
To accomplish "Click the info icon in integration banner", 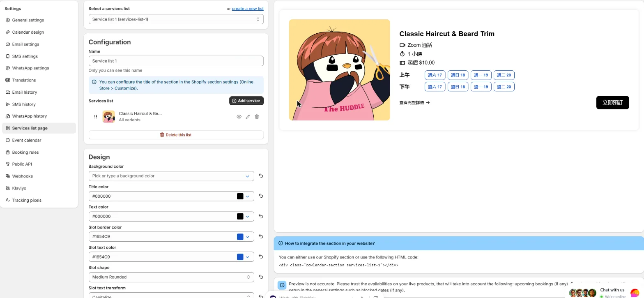I will coord(281,243).
